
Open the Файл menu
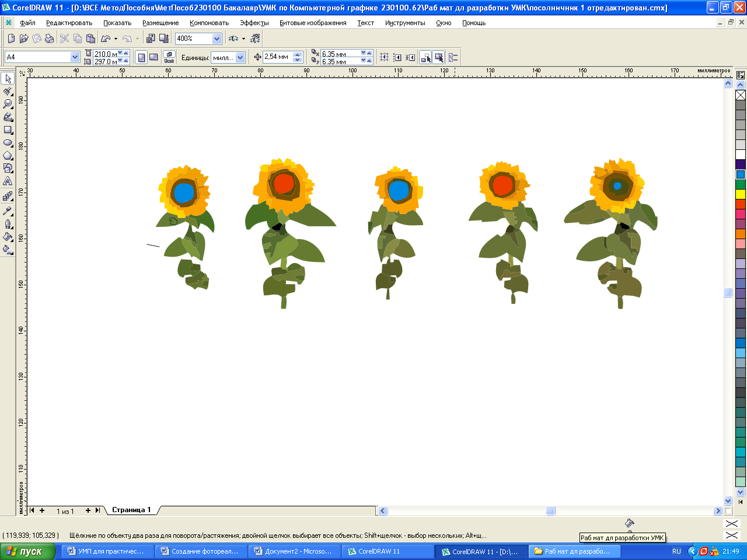pos(27,23)
